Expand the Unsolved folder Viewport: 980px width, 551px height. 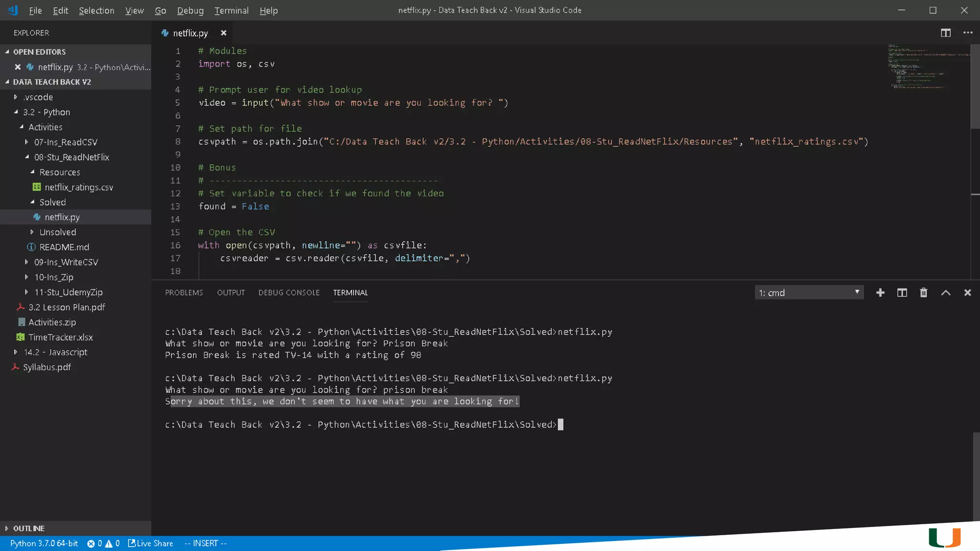[x=57, y=232]
